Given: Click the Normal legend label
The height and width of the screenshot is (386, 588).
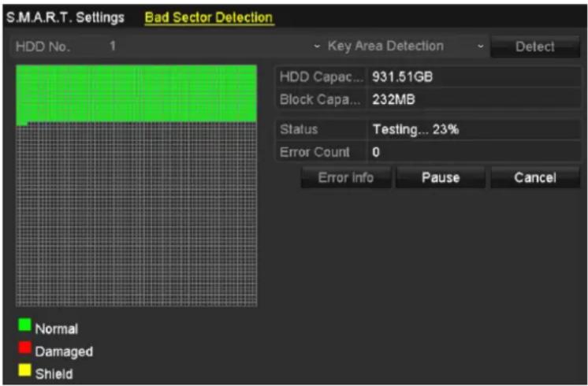Looking at the screenshot, I should point(56,329).
